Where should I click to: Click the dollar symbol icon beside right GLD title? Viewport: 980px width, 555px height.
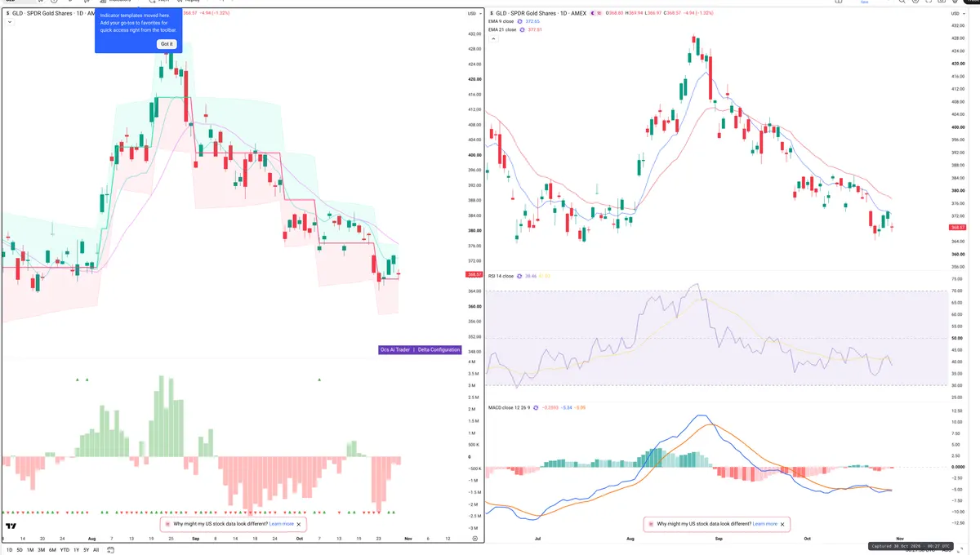pyautogui.click(x=491, y=14)
